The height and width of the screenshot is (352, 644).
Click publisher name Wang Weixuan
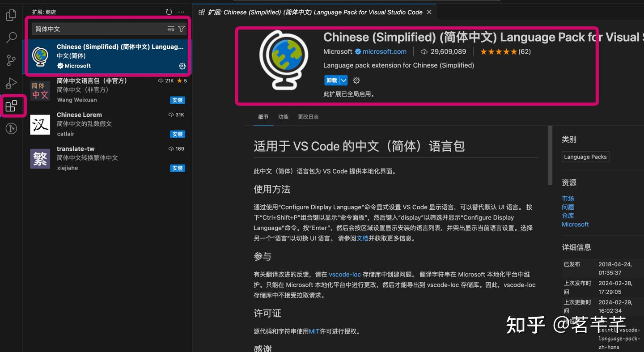coord(76,100)
